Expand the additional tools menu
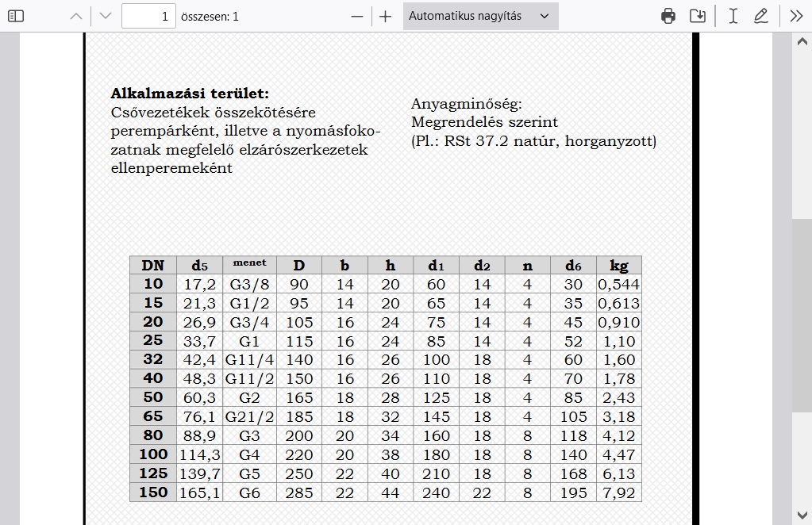Image resolution: width=812 pixels, height=525 pixels. tap(796, 16)
